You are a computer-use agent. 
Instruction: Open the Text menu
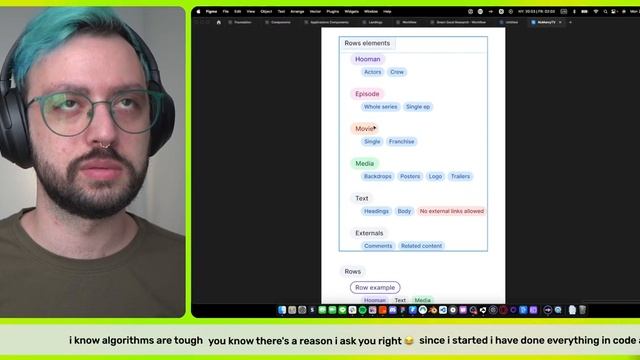tap(281, 11)
